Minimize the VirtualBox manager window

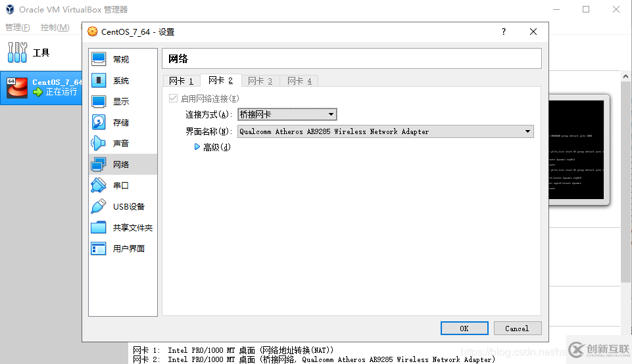click(x=556, y=9)
